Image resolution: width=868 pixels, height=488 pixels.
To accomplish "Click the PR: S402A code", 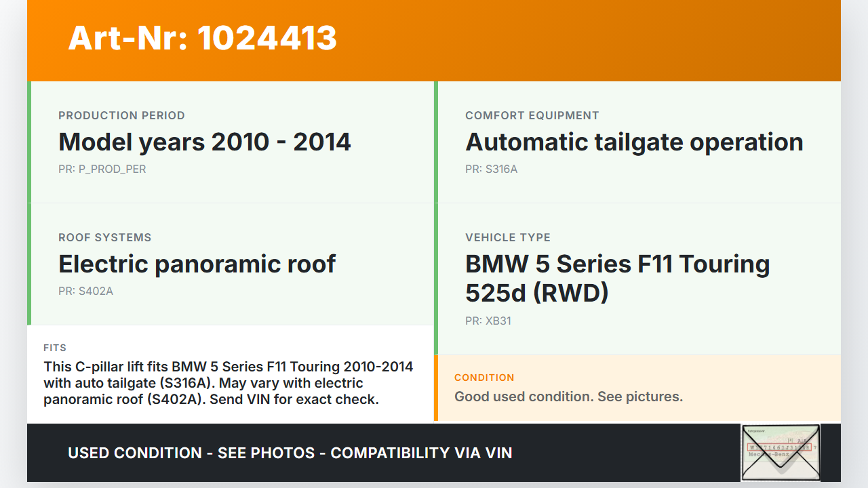I will click(x=85, y=291).
